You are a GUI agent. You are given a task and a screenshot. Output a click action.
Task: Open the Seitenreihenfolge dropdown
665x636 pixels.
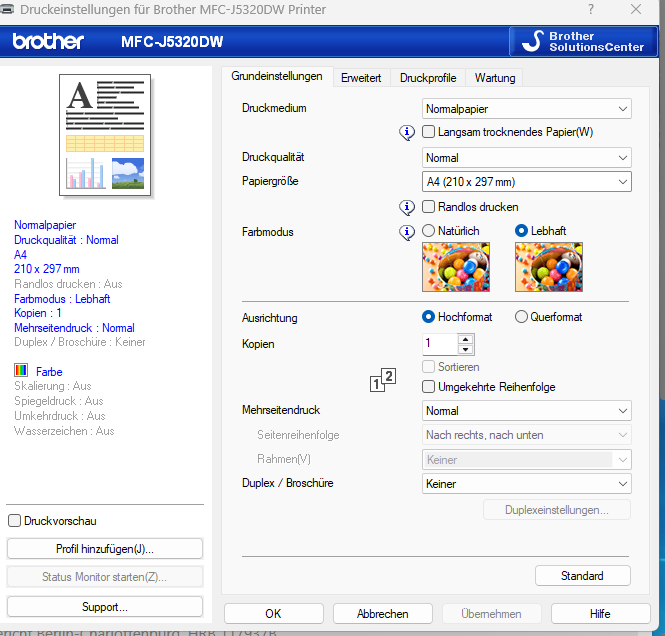527,435
